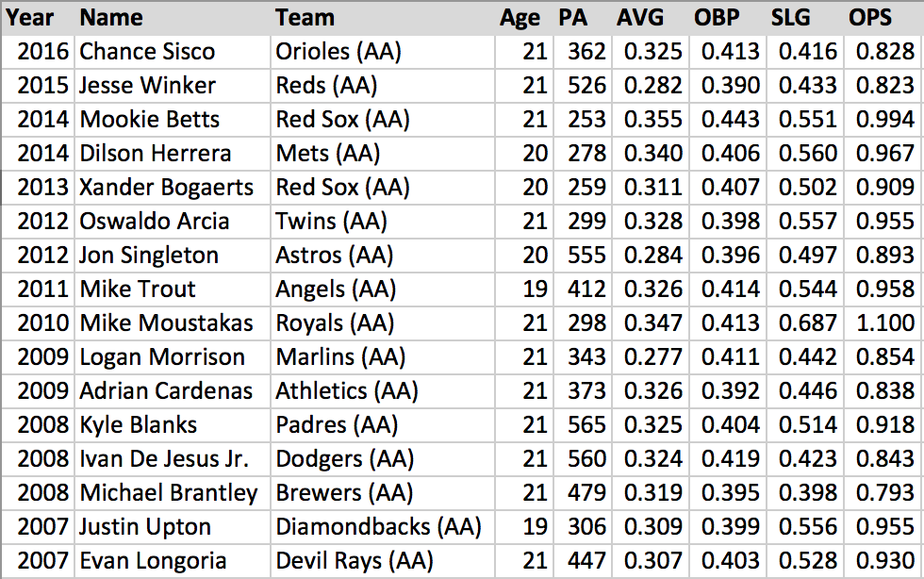
Task: Select Dilson Herrera's 0.560 SLG cell
Action: pyautogui.click(x=807, y=154)
